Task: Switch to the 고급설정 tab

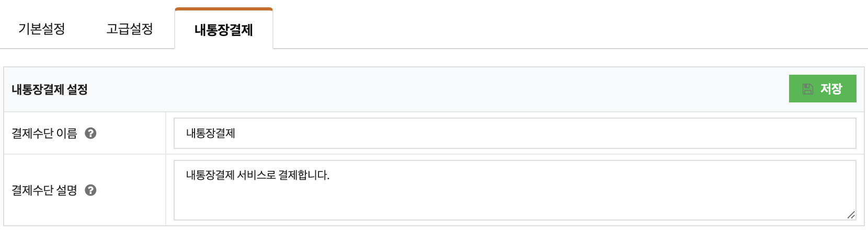Action: (130, 29)
